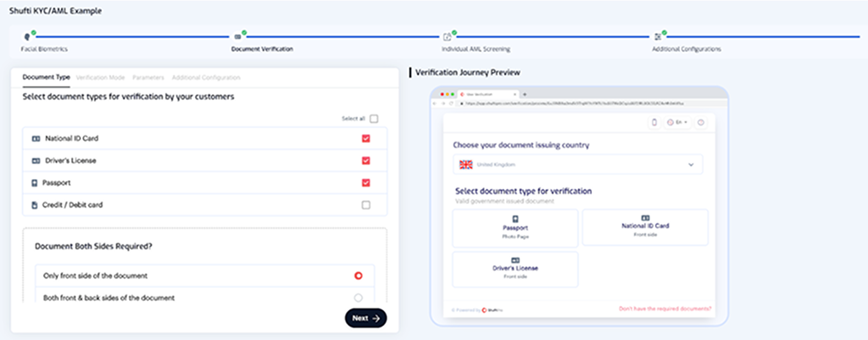Open the United Kingdom country dropdown
This screenshot has height=340, width=868.
tap(578, 165)
